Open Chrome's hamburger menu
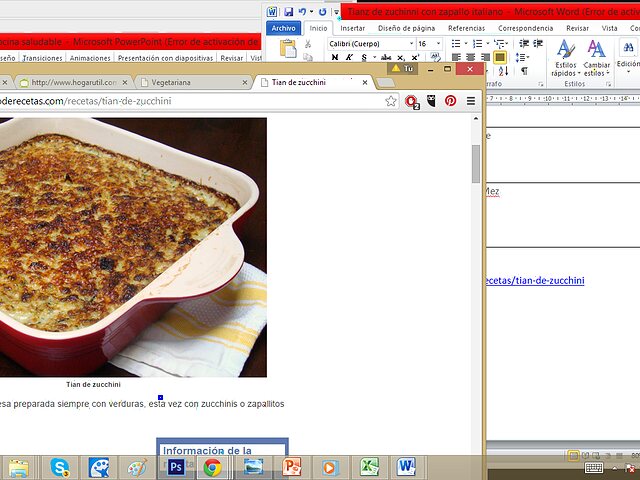This screenshot has width=640, height=480. click(471, 101)
